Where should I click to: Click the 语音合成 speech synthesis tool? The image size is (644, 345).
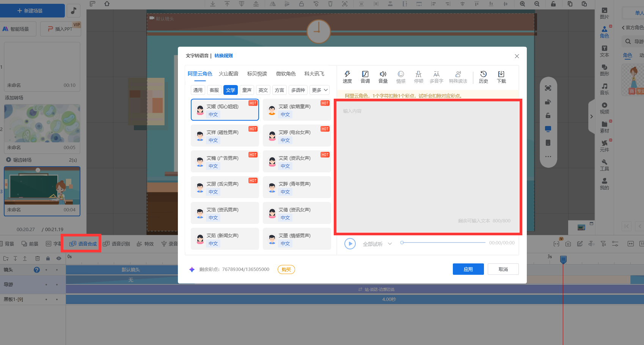pos(83,244)
